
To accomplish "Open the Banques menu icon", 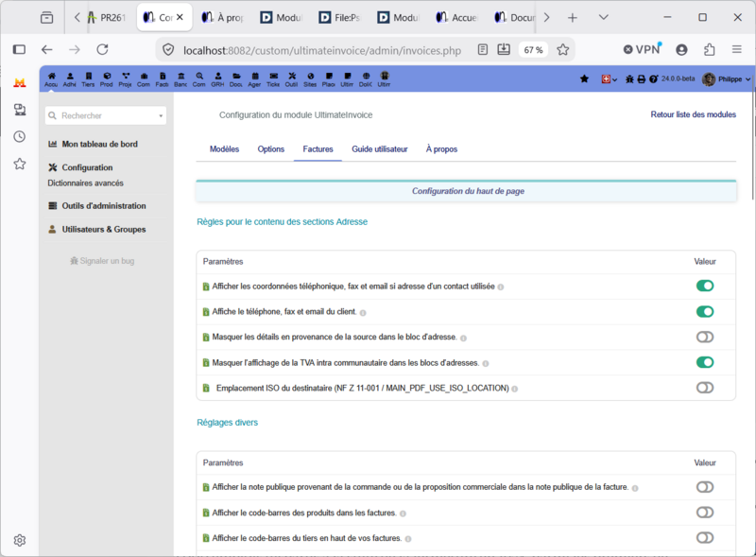I will 180,77.
